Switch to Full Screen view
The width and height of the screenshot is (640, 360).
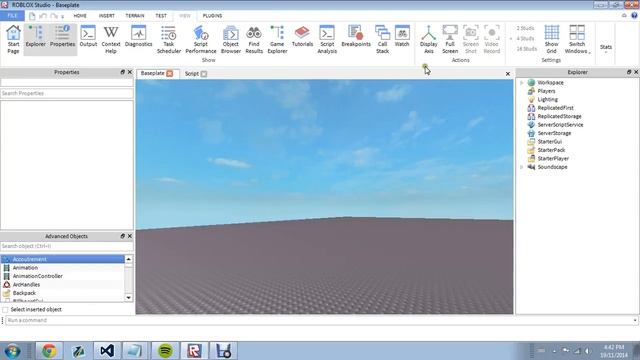point(450,39)
